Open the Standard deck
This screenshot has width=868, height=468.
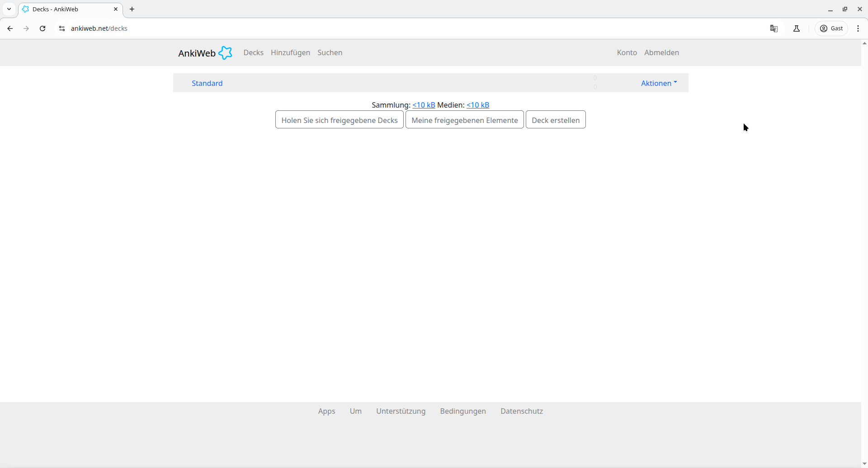tap(207, 83)
